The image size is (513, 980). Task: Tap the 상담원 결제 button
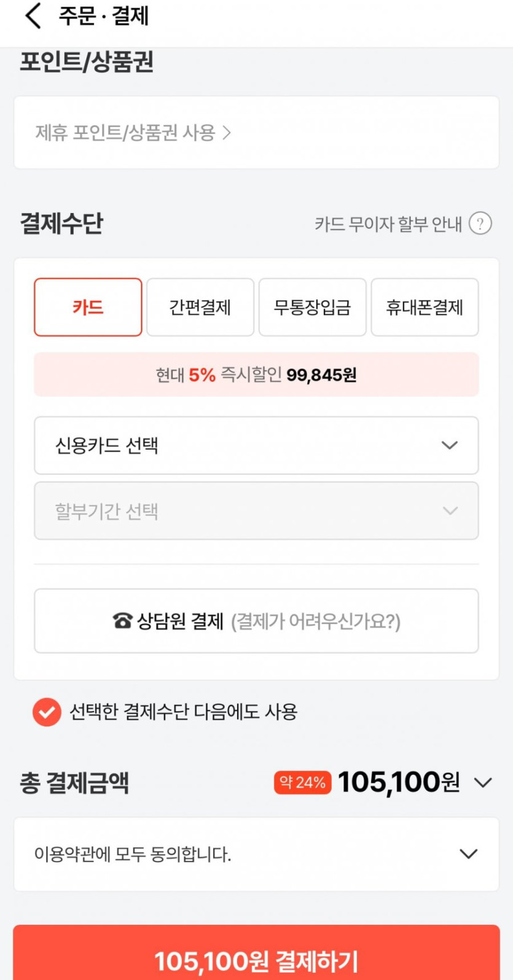point(256,621)
